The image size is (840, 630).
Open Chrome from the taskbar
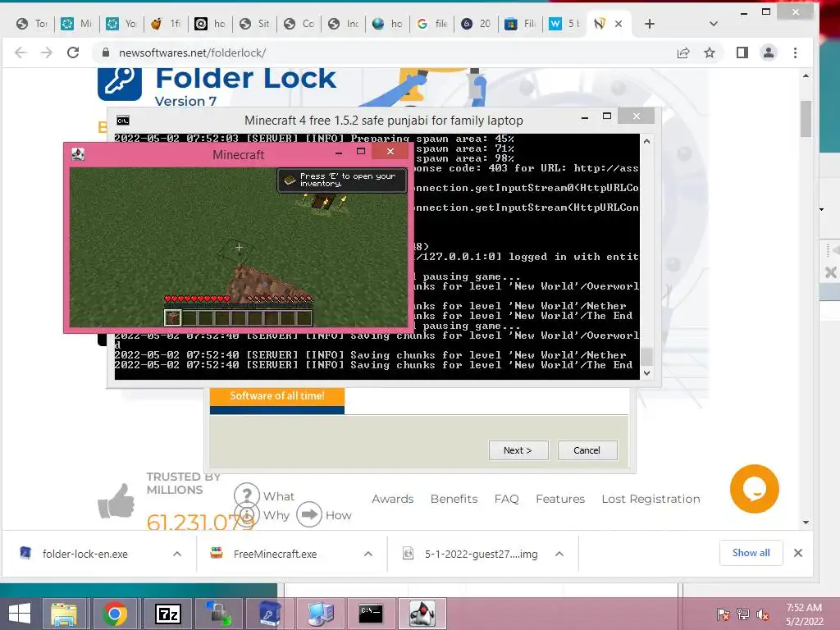[x=115, y=614]
